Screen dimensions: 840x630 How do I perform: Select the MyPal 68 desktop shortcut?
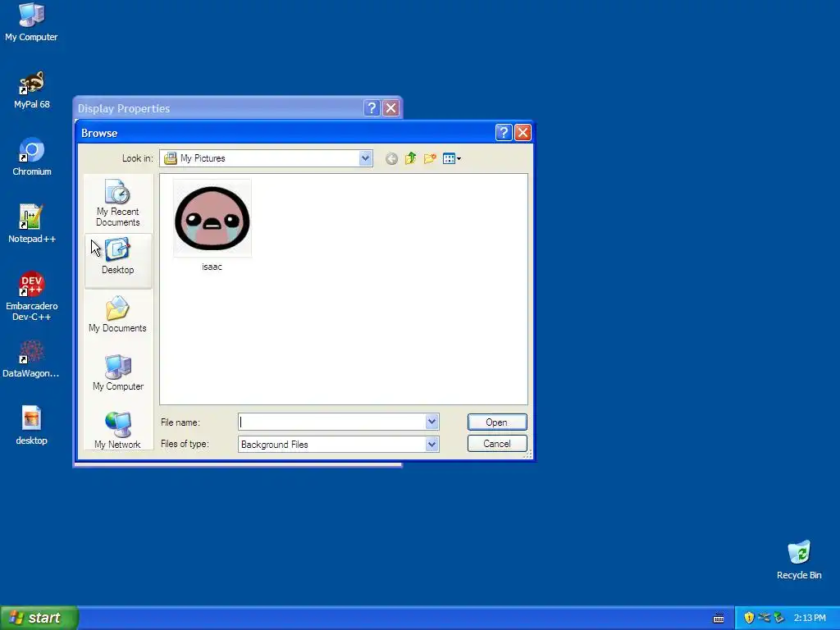coord(32,89)
